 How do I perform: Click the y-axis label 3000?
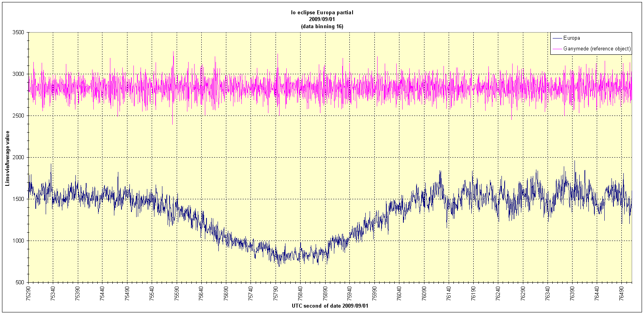coord(19,74)
